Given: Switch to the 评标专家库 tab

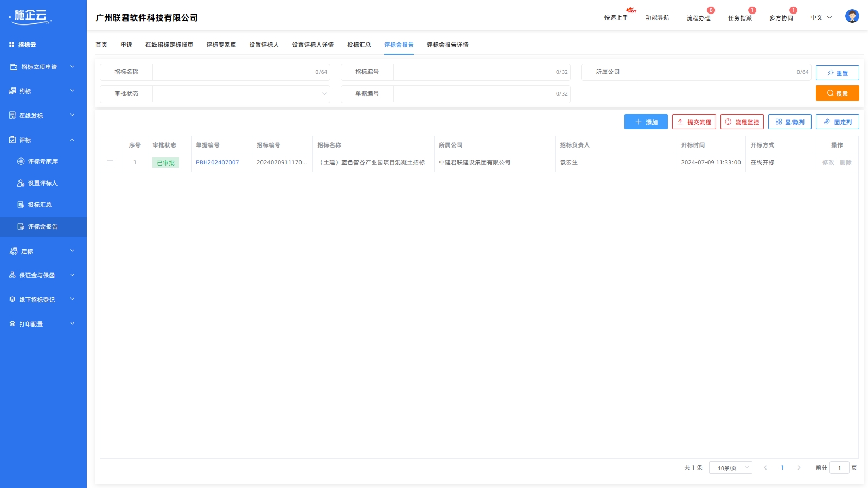Looking at the screenshot, I should [x=221, y=45].
